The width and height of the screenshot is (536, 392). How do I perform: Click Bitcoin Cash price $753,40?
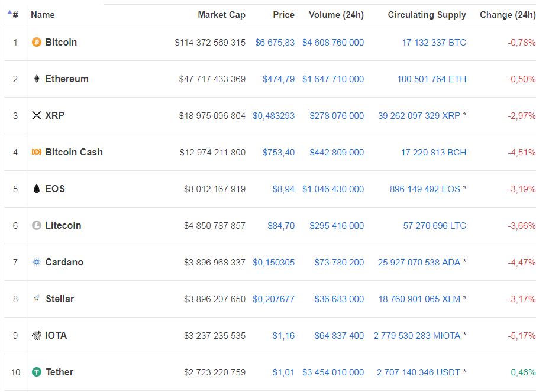coord(279,153)
